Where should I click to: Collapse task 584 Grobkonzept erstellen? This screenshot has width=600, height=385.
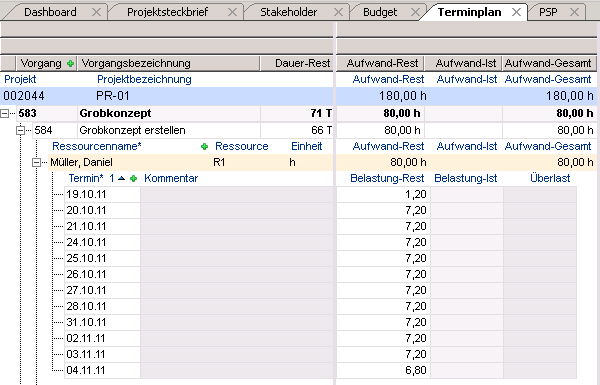21,131
